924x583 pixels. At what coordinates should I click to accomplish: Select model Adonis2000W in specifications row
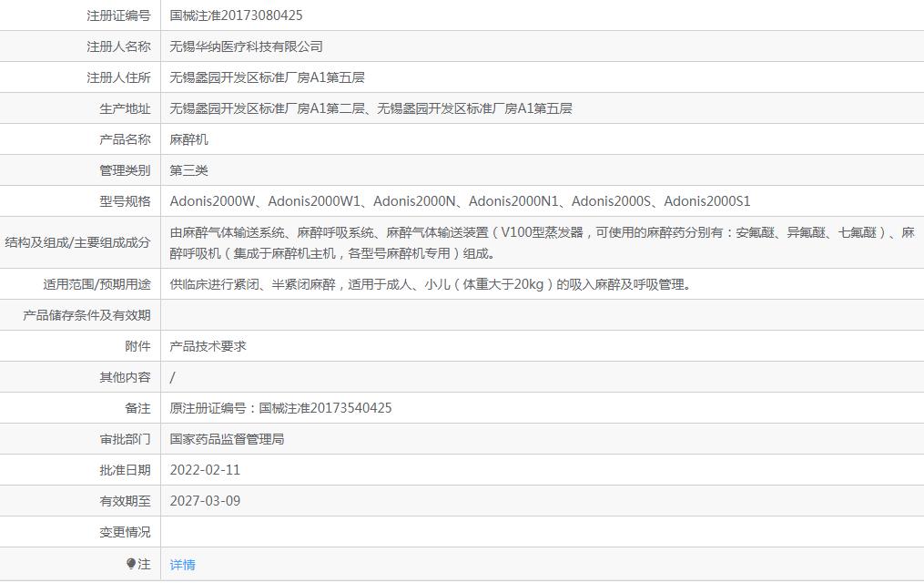point(211,200)
